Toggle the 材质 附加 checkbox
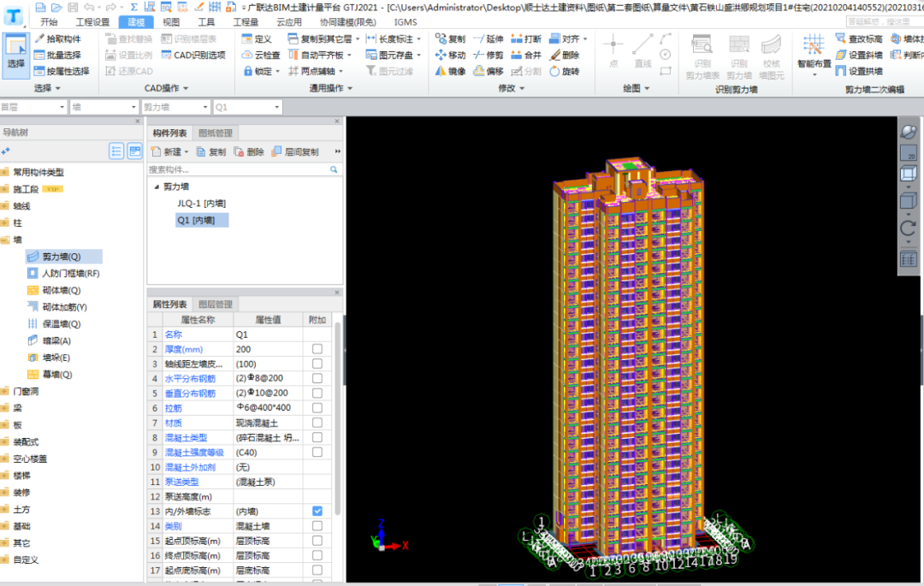Viewport: 924px width, 586px height. (x=317, y=423)
